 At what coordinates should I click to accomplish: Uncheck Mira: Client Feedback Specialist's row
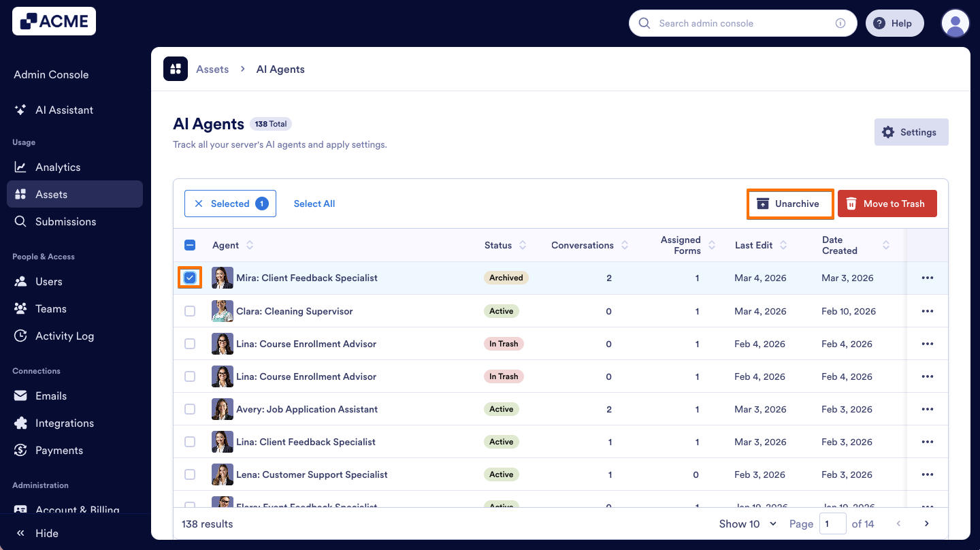coord(190,278)
